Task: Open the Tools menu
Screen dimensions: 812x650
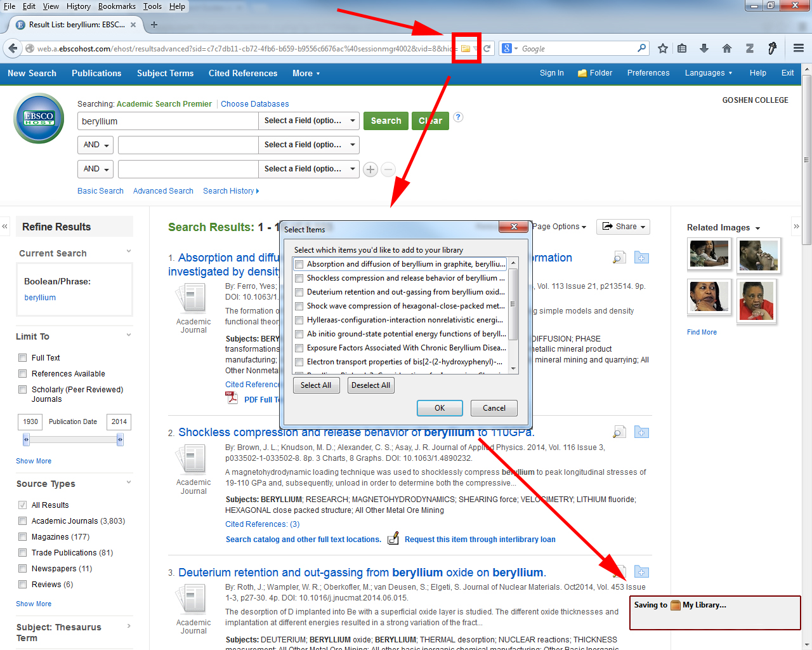Action: click(x=152, y=6)
